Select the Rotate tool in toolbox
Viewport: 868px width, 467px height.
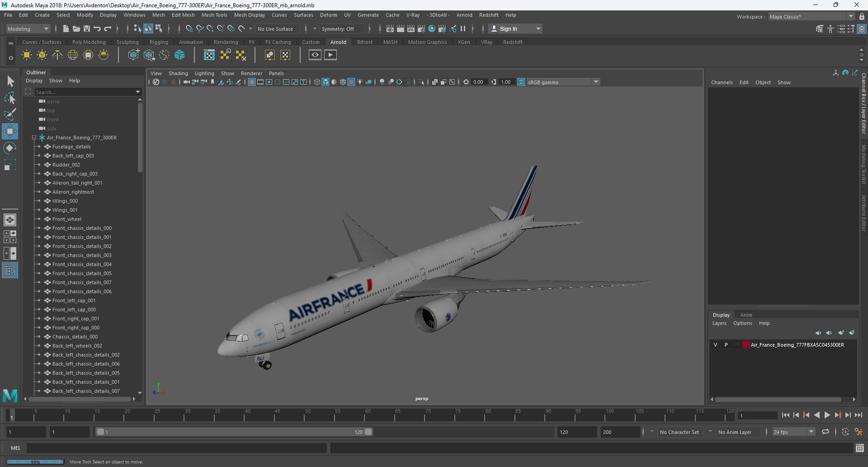(10, 148)
